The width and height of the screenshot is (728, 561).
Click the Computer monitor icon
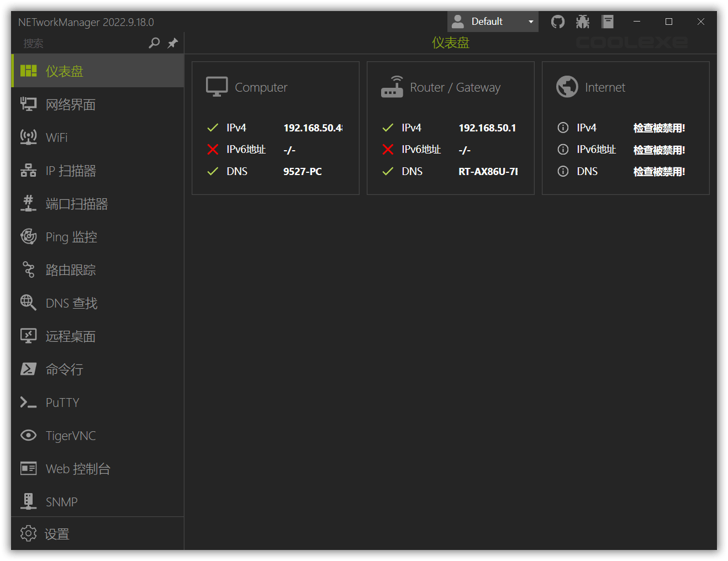point(217,87)
